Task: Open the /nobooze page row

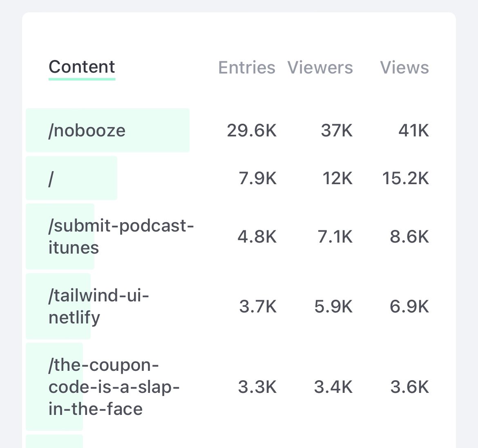Action: tap(87, 131)
